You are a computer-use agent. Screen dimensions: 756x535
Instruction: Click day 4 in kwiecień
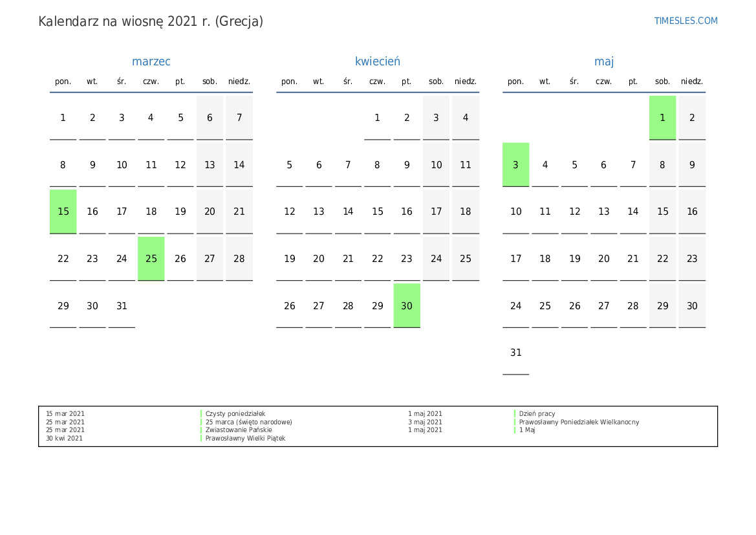pyautogui.click(x=466, y=118)
